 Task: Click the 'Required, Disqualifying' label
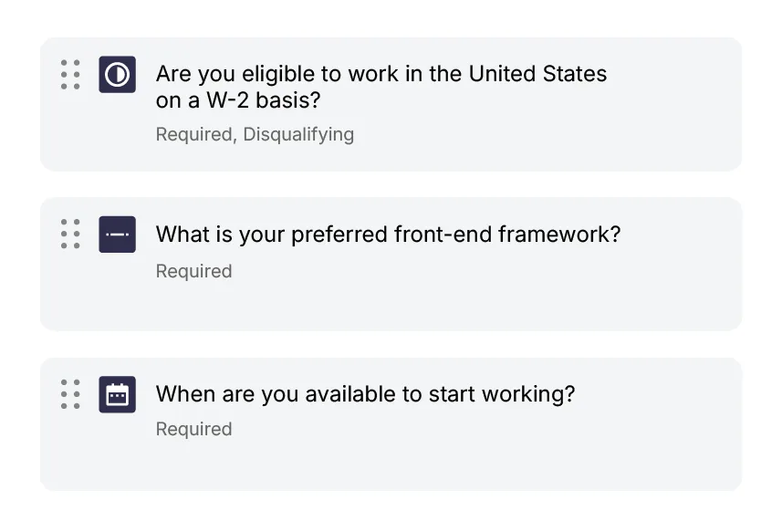click(x=255, y=135)
